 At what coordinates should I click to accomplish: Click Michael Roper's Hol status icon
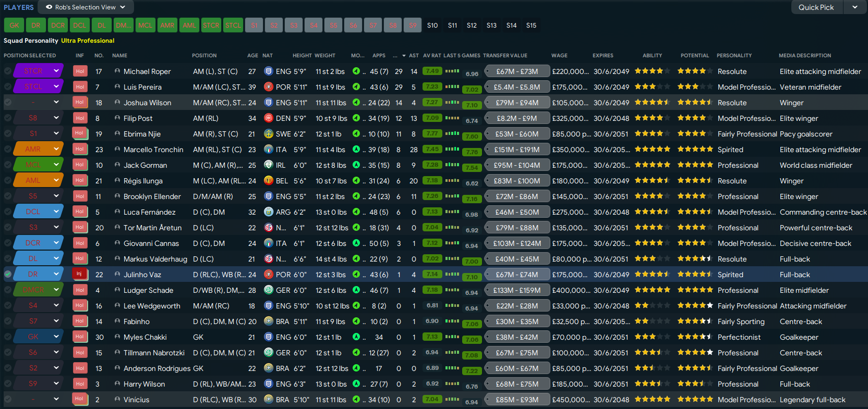click(79, 71)
